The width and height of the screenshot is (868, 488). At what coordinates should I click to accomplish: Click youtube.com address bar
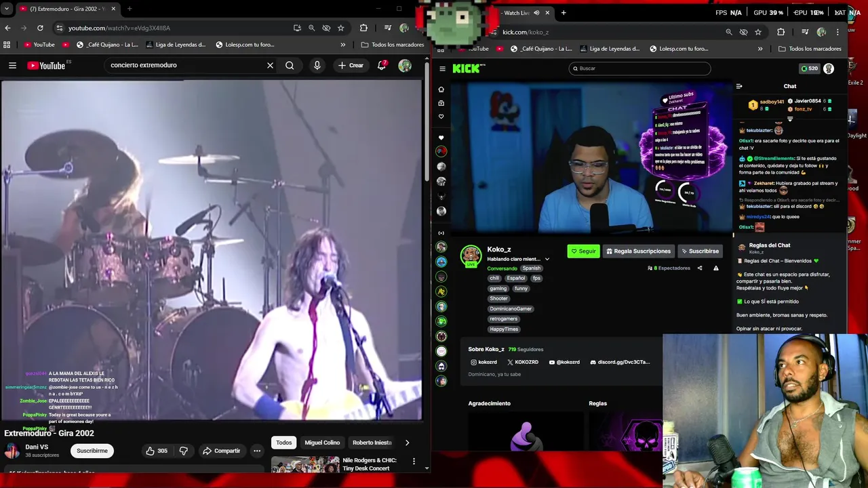(x=176, y=28)
